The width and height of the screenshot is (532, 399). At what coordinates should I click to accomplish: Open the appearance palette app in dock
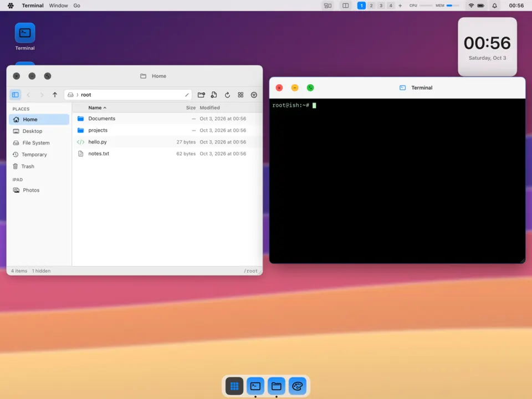(x=298, y=386)
